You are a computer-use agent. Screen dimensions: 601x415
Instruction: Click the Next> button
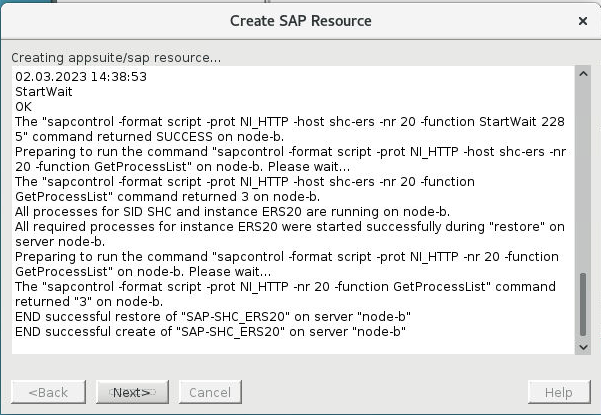[130, 392]
